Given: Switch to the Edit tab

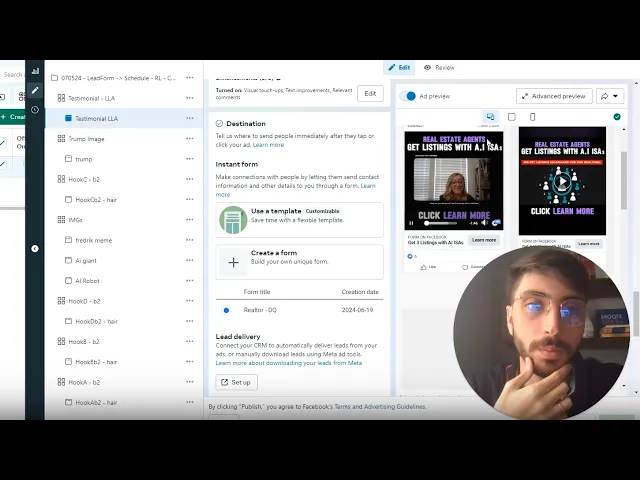Looking at the screenshot, I should click(x=399, y=68).
